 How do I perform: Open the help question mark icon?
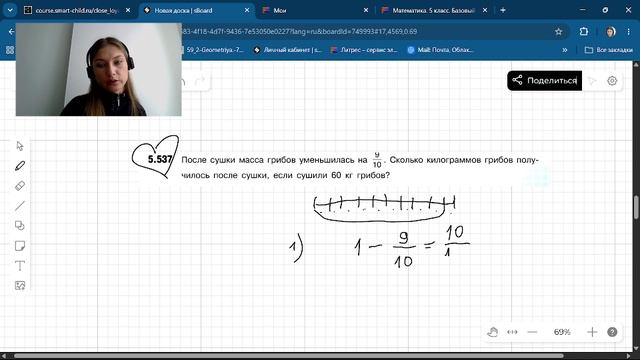(612, 332)
